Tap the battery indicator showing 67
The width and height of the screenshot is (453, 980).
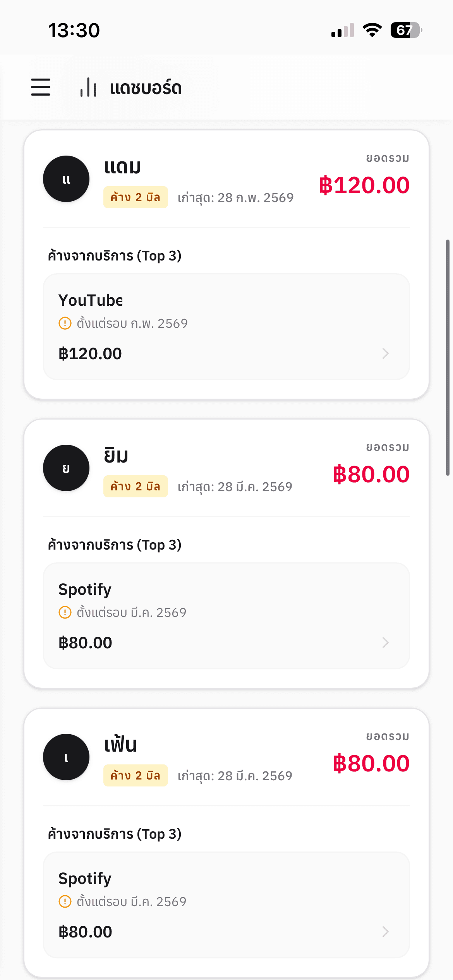tap(406, 30)
